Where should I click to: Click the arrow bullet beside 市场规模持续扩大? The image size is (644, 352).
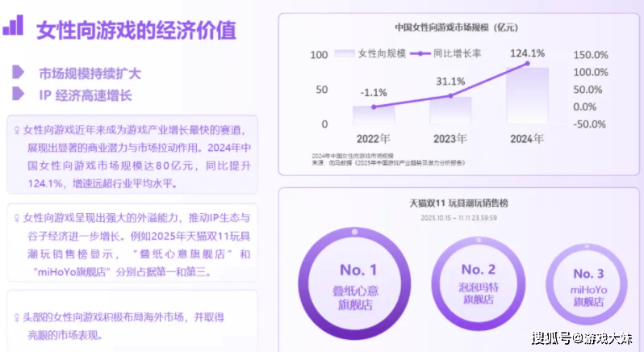[x=18, y=73]
